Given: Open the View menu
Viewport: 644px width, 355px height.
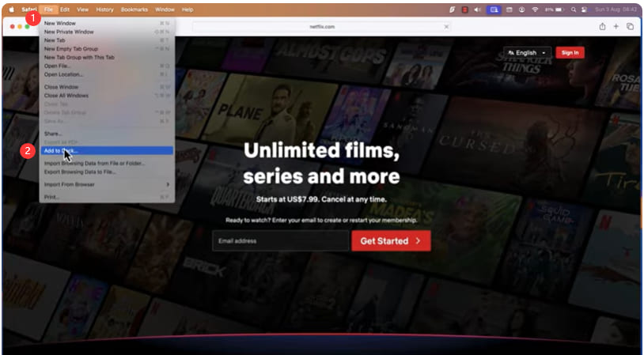Looking at the screenshot, I should 83,9.
